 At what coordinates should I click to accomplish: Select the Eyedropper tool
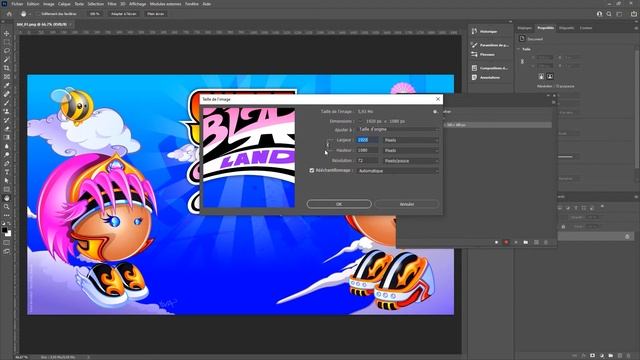7,85
